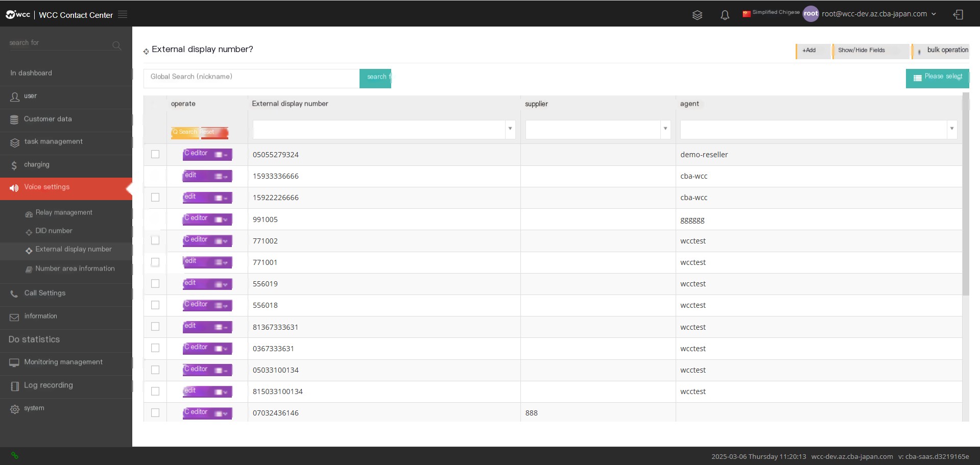Check the box for row 556018

155,305
